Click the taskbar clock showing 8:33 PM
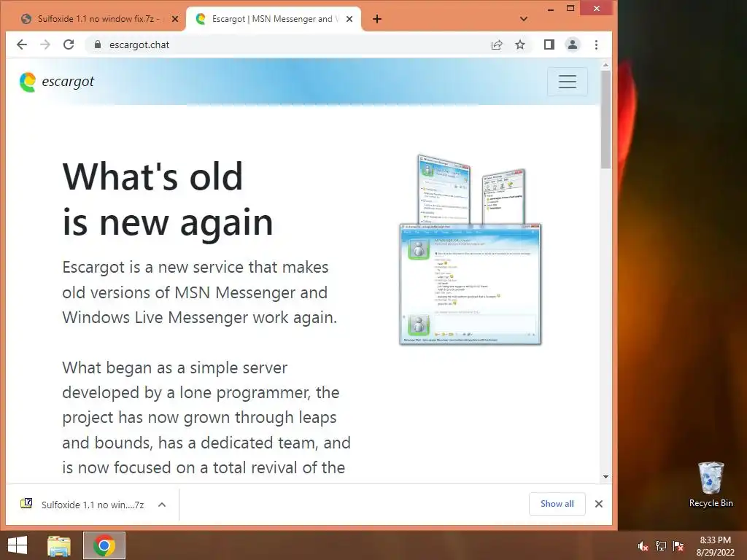 point(715,546)
